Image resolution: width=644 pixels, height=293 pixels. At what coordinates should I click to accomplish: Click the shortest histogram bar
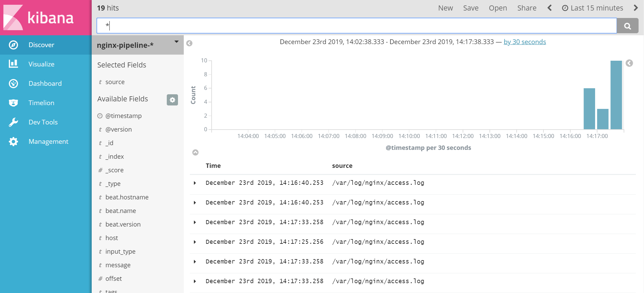pyautogui.click(x=603, y=119)
